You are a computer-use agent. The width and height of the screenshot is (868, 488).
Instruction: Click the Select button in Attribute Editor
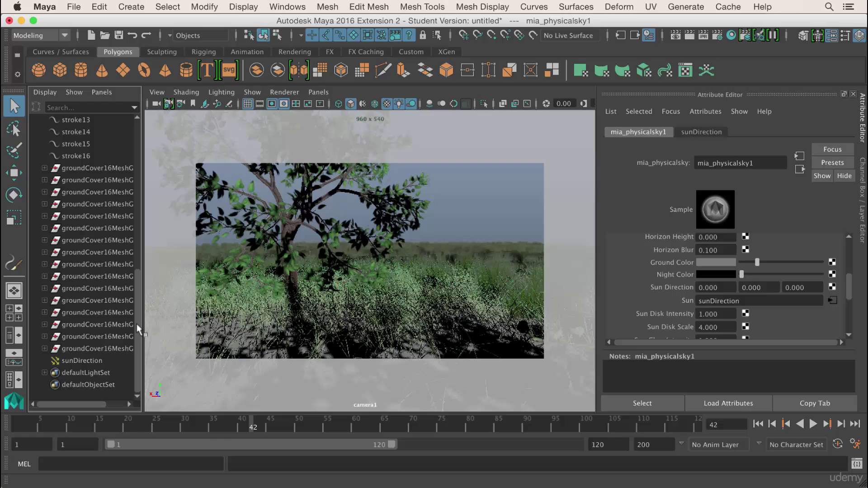tap(642, 403)
